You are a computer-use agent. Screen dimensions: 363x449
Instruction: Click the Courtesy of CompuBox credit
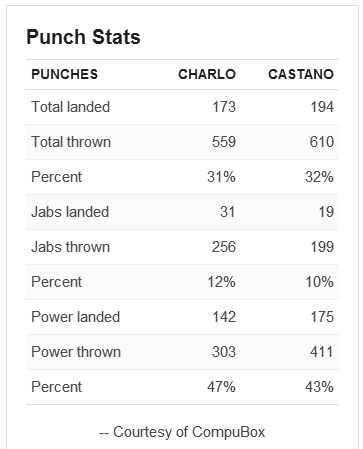182,432
